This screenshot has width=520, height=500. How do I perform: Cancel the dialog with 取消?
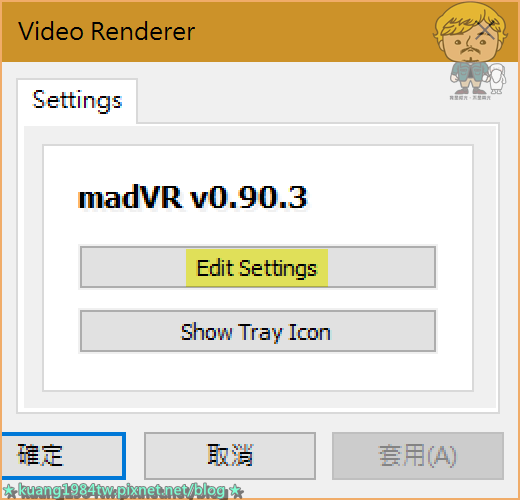(230, 456)
